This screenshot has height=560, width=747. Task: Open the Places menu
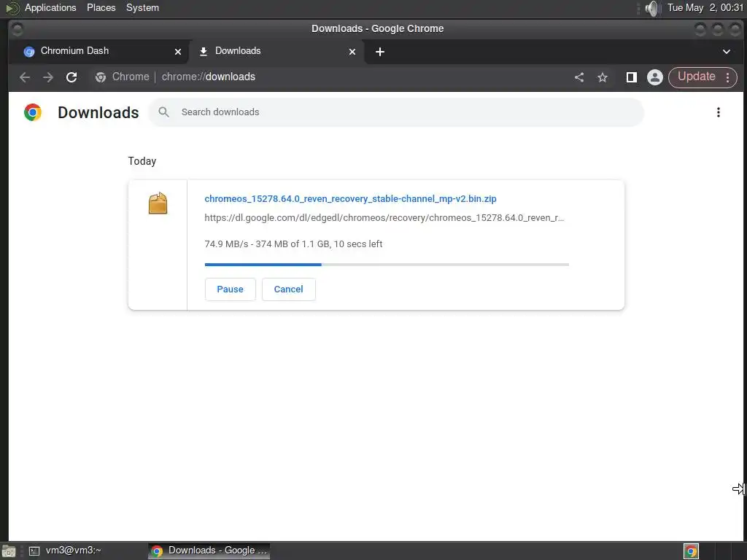(x=101, y=7)
